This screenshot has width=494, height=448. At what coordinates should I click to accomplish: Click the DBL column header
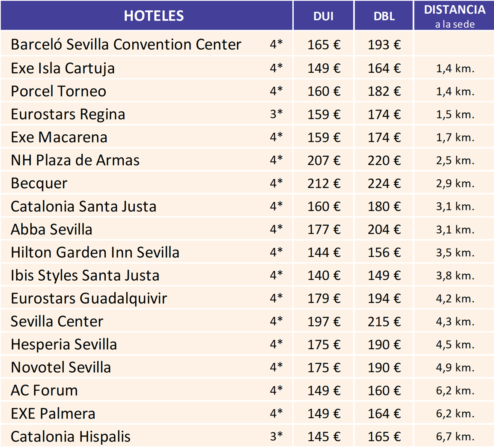tap(384, 16)
